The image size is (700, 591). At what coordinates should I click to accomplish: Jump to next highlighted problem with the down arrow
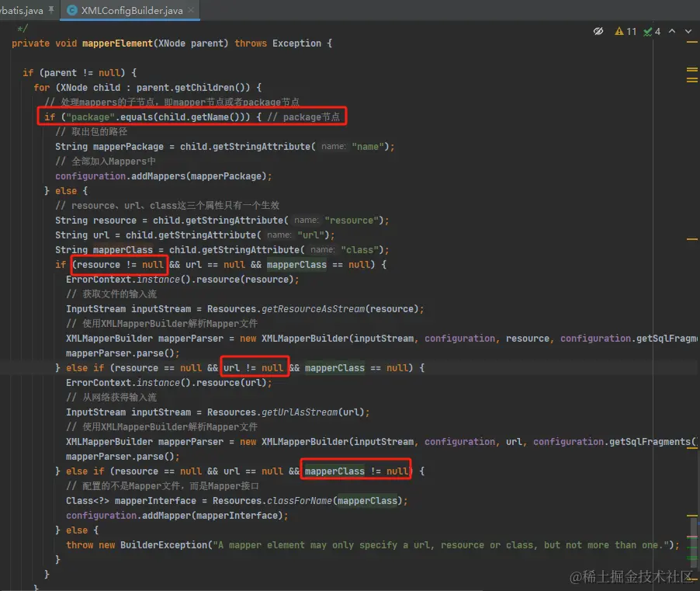click(688, 31)
